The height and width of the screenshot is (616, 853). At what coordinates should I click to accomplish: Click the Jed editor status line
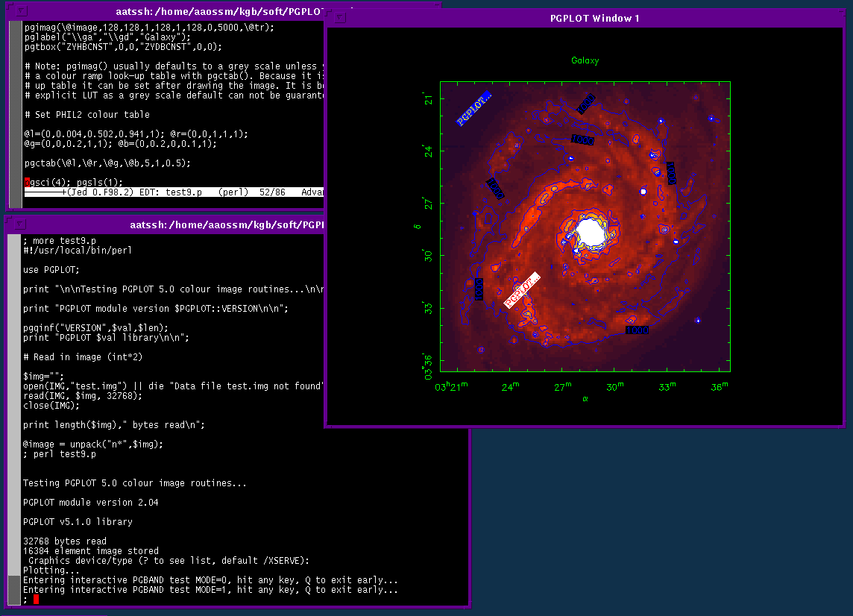click(171, 192)
